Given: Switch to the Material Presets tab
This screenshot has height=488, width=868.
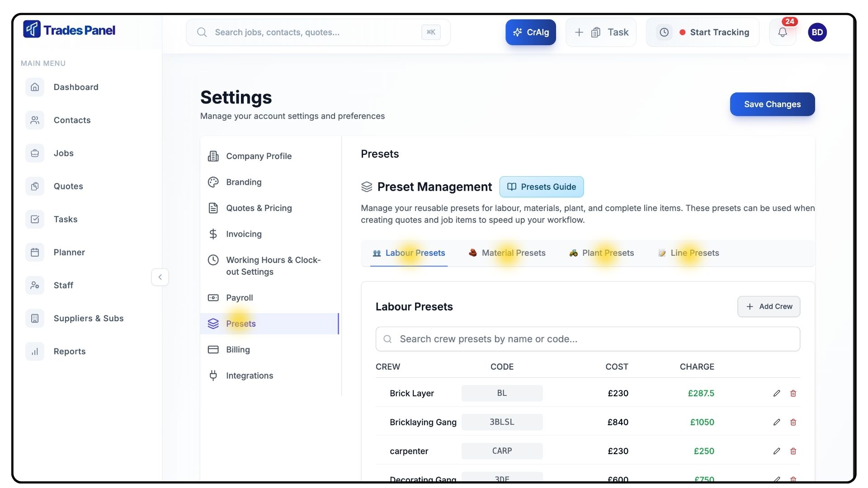Looking at the screenshot, I should pyautogui.click(x=507, y=253).
